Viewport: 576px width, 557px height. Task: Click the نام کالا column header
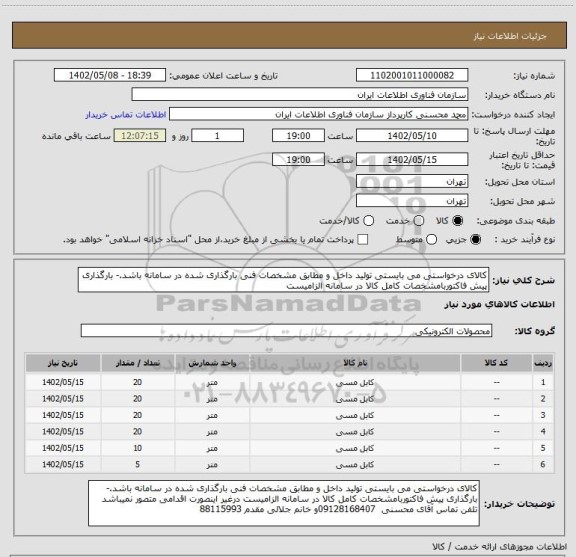click(x=355, y=363)
